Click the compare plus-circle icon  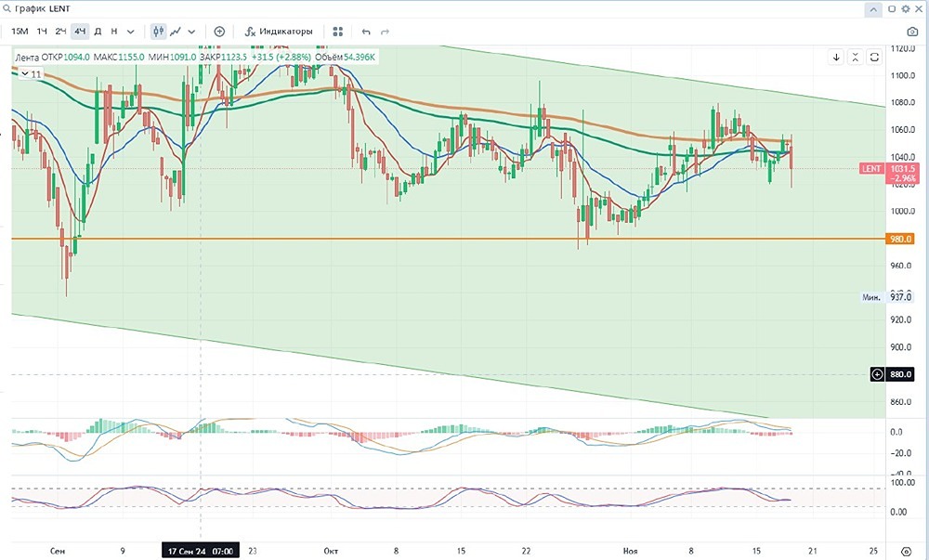[219, 32]
